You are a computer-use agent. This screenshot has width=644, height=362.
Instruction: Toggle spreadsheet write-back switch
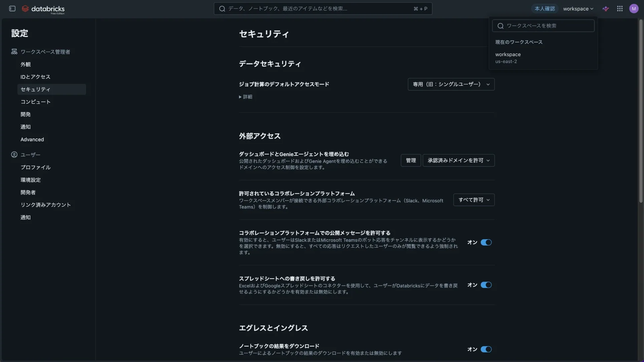(486, 285)
